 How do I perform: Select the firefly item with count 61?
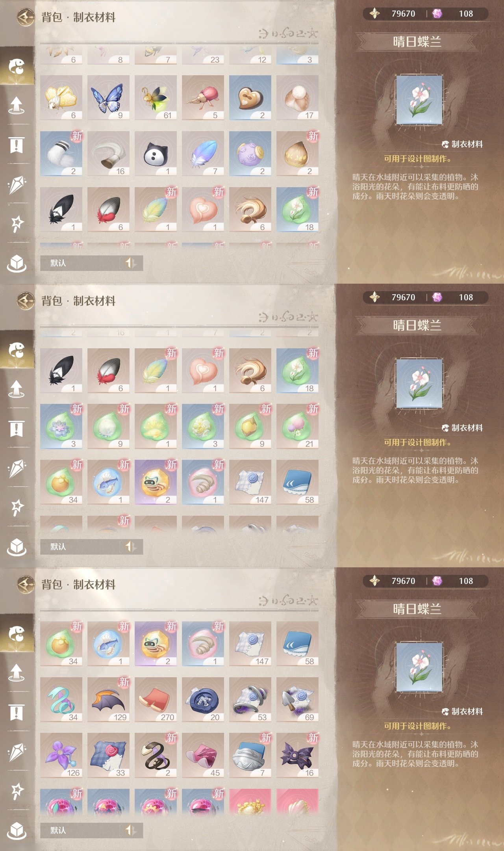(156, 98)
